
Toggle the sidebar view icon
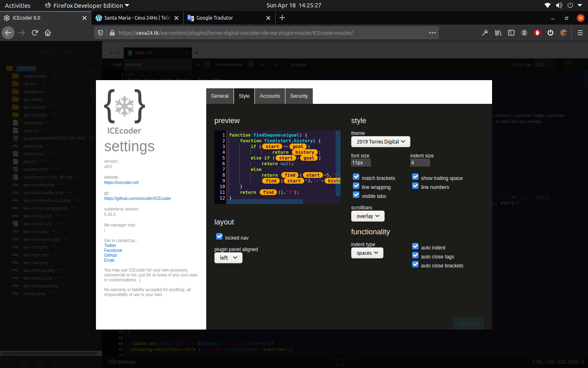tap(511, 33)
